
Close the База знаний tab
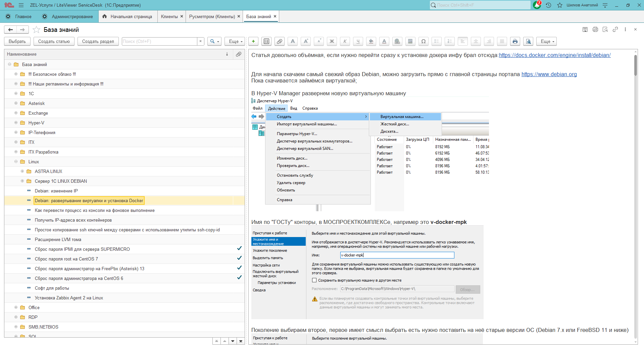pyautogui.click(x=275, y=16)
